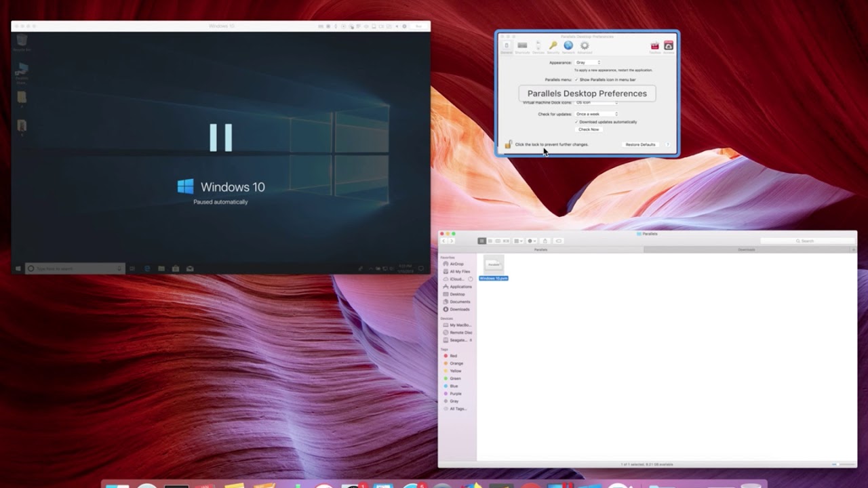The height and width of the screenshot is (488, 868).
Task: Click the help question mark button
Action: [x=668, y=144]
